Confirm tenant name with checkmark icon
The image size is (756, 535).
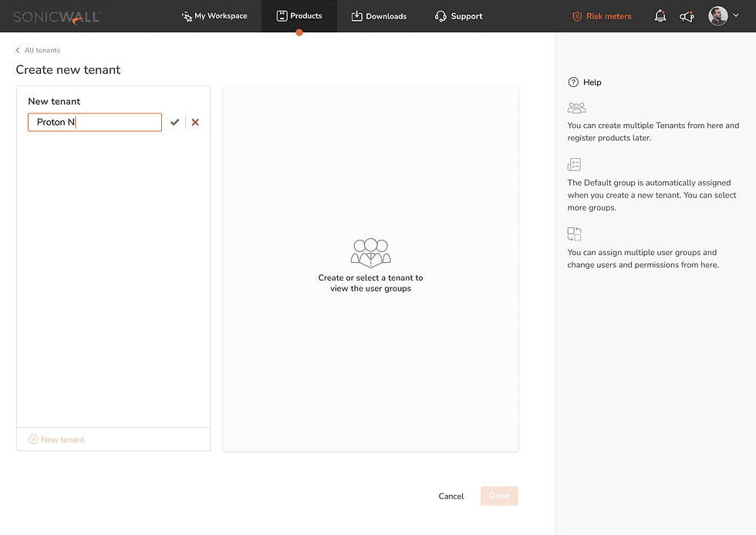174,122
